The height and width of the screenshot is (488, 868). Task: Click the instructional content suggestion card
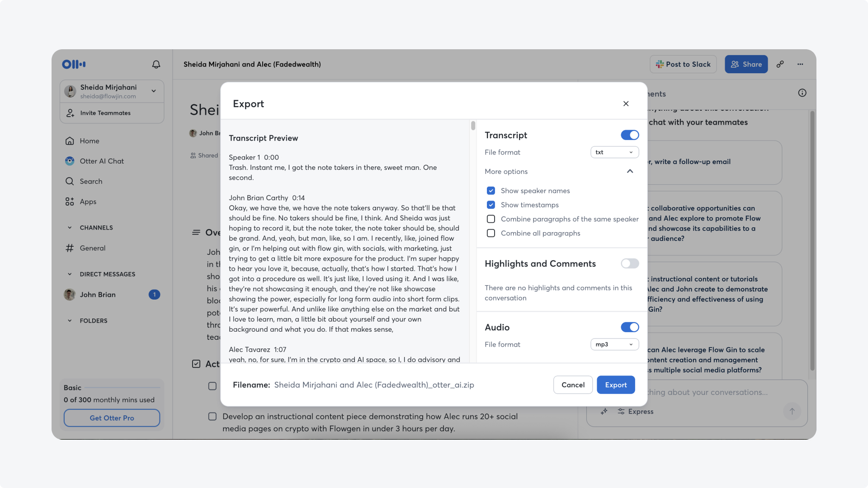714,294
